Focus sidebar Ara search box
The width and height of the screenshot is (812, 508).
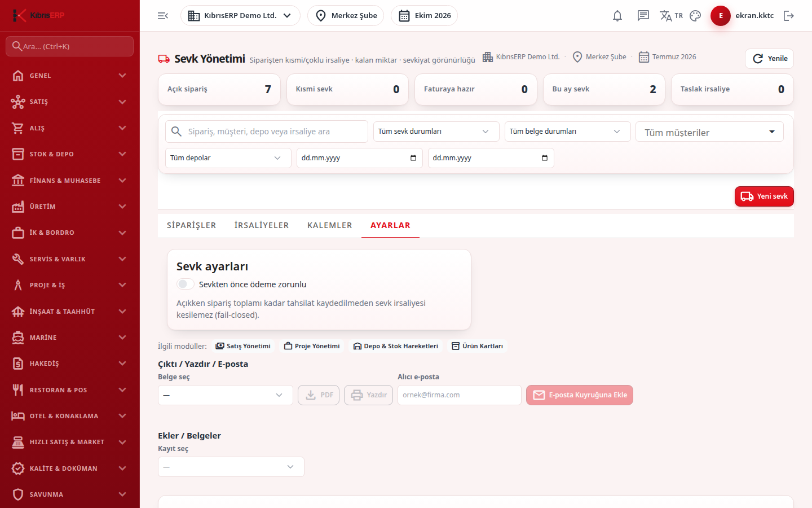69,46
